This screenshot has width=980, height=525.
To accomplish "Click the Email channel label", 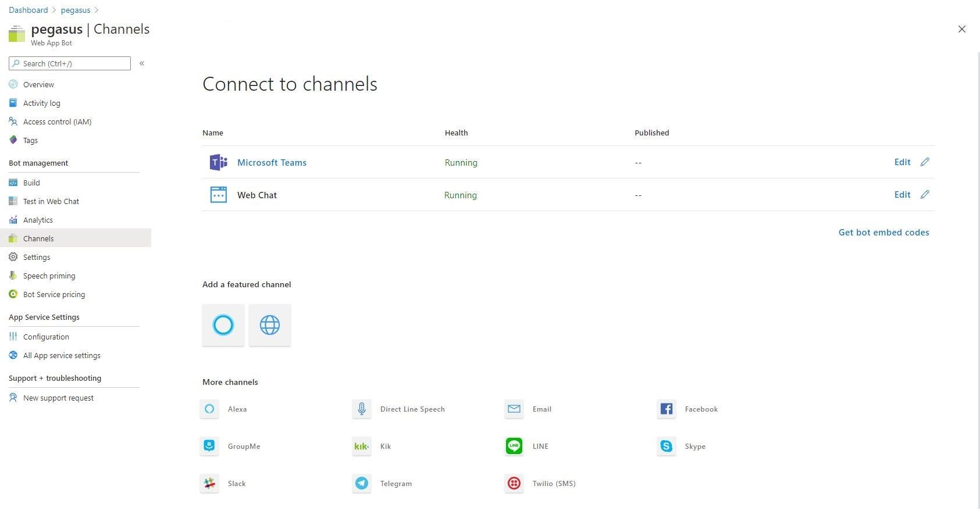I will [x=542, y=409].
